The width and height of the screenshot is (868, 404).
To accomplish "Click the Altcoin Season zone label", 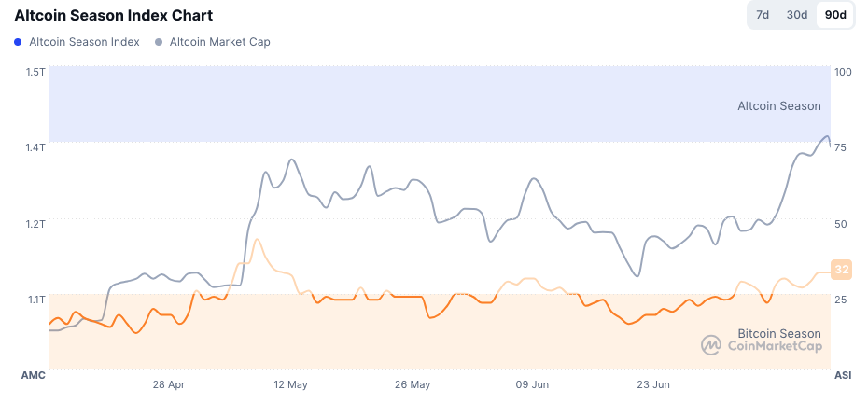I will tap(779, 106).
